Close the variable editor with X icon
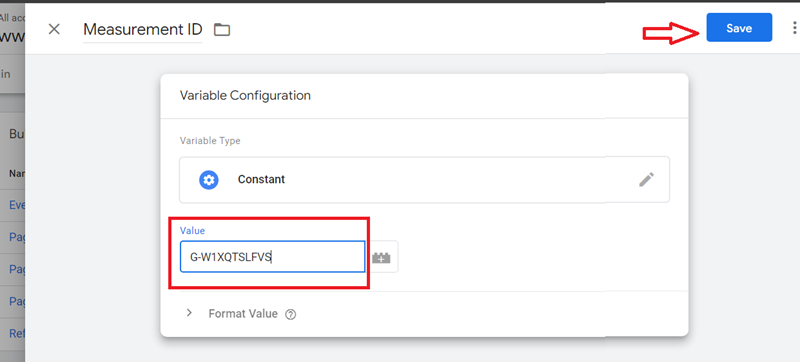Viewport: 800px width, 362px height. coord(54,29)
